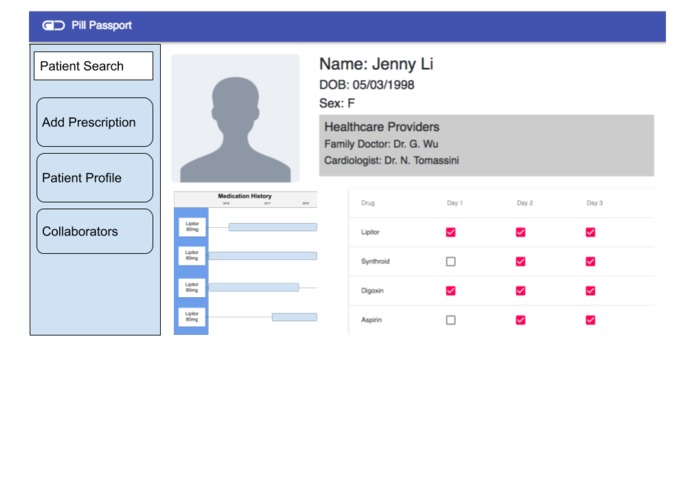Screen dimensions: 695x494
Task: Select Cardiologist: Dr. N. Tomassini
Action: point(391,160)
